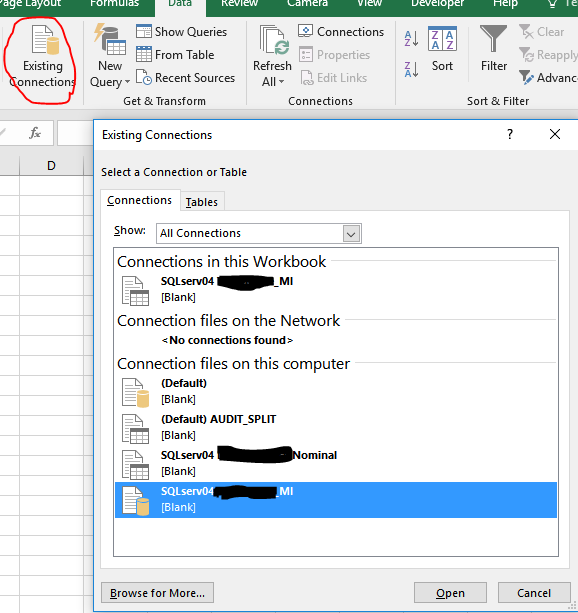Select column D header

(51, 166)
